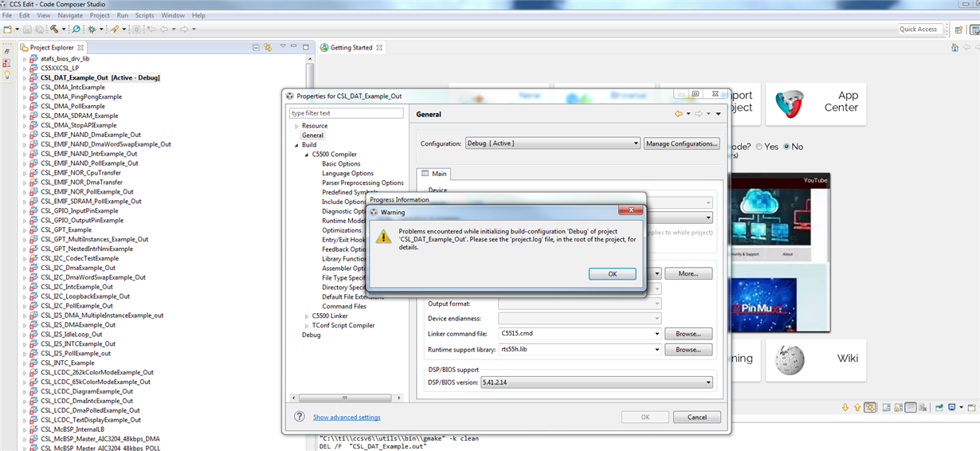Click the More... button

click(x=688, y=273)
